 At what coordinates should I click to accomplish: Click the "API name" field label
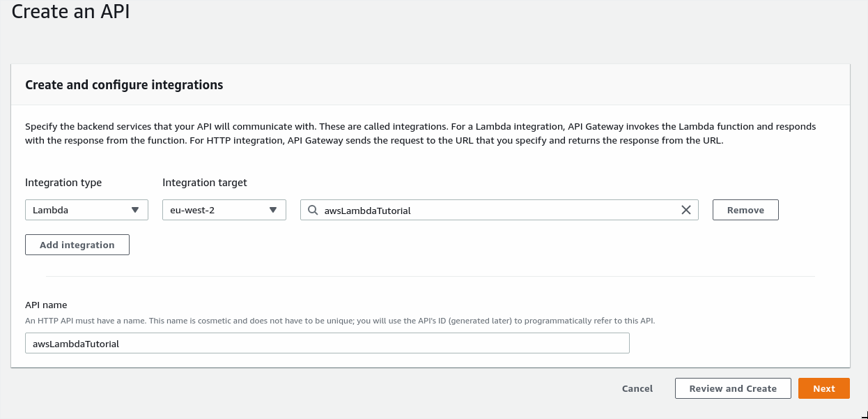[46, 305]
